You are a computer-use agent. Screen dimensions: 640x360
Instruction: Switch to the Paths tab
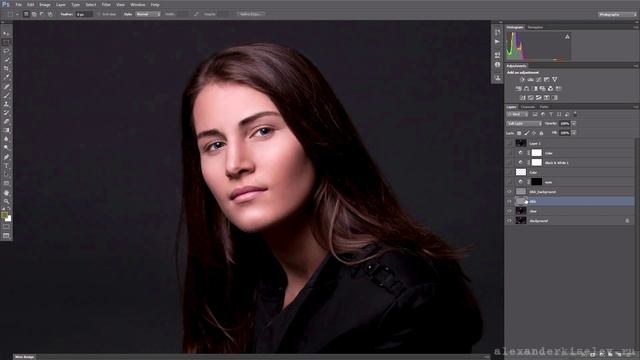[544, 107]
